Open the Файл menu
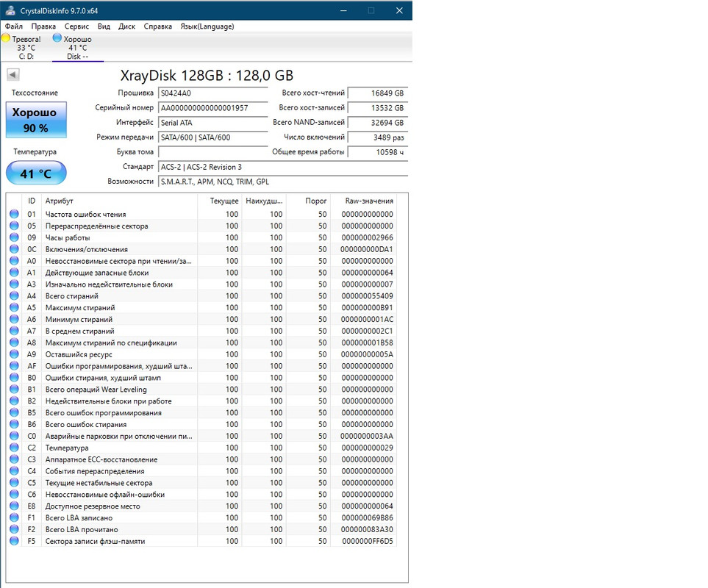 click(x=13, y=26)
